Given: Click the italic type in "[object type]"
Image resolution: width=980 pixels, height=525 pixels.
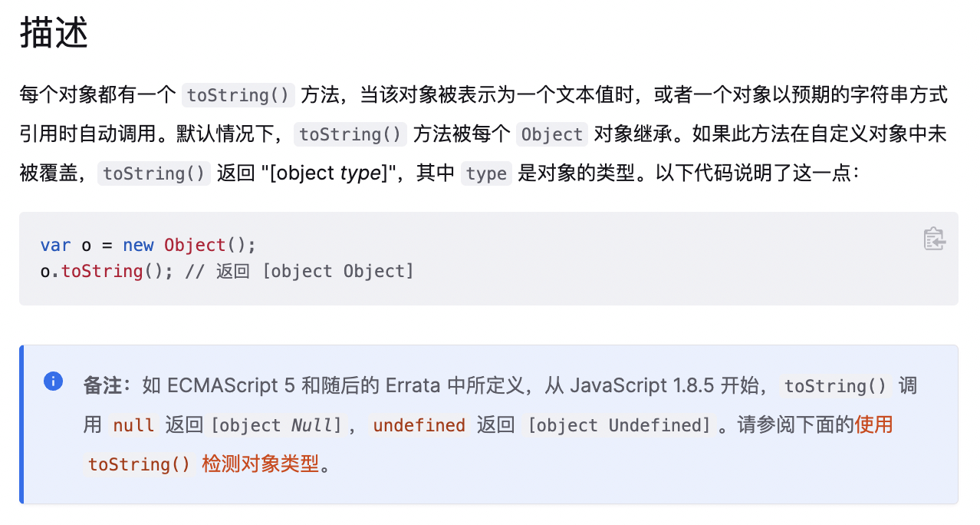Looking at the screenshot, I should 360,173.
